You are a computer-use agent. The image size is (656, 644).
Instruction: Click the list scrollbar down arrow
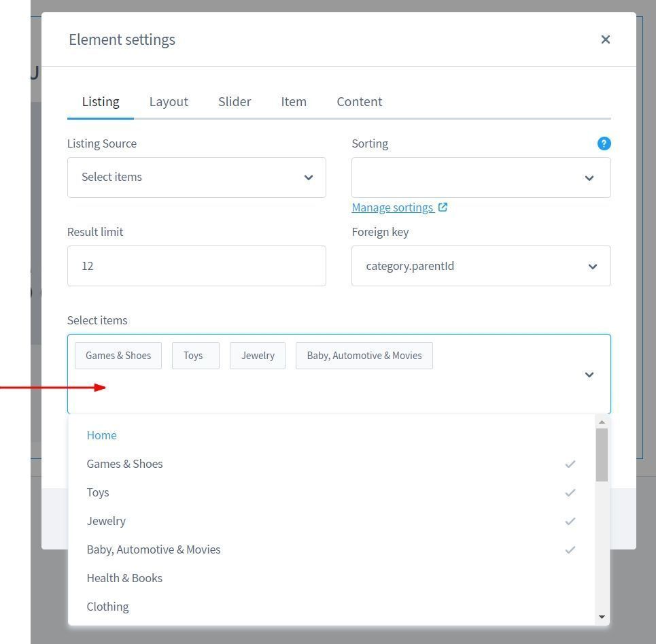tap(602, 617)
